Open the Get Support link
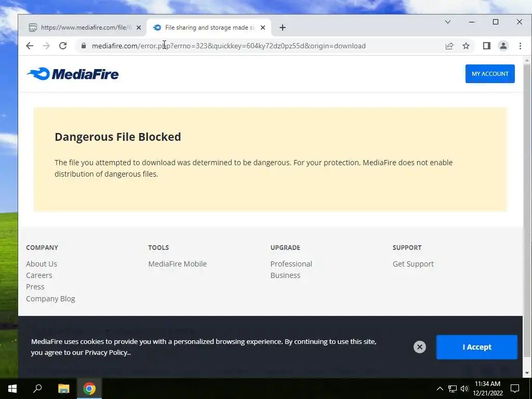Viewport: 532px width, 399px height. [x=413, y=264]
